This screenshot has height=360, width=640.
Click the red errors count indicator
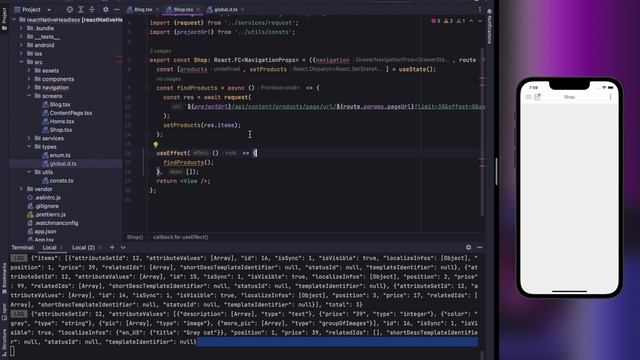[x=436, y=21]
